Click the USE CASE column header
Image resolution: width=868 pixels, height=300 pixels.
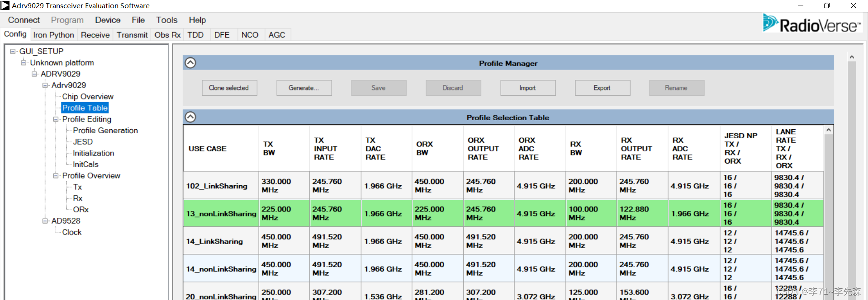pyautogui.click(x=221, y=149)
